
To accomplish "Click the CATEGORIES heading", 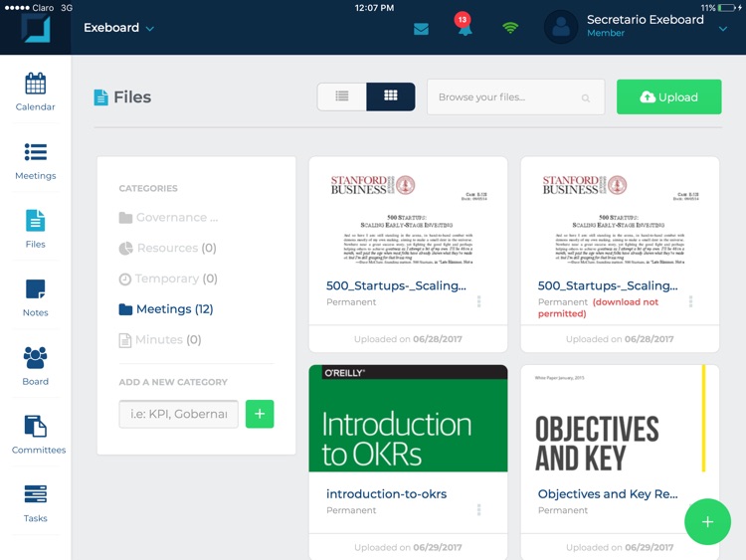I will click(x=148, y=188).
